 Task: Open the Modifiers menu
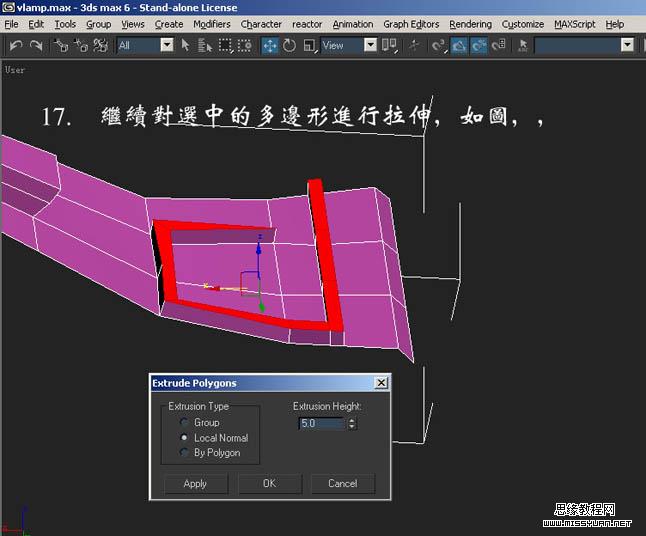(212, 24)
